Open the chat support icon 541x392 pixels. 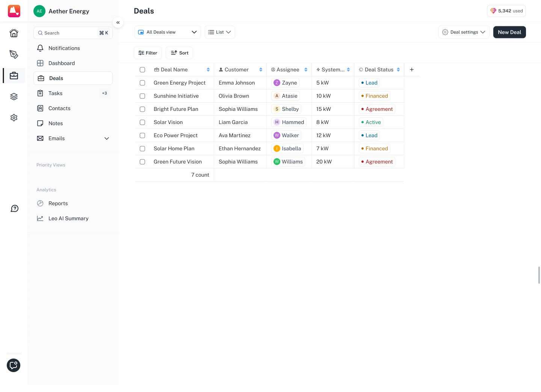[x=14, y=365]
